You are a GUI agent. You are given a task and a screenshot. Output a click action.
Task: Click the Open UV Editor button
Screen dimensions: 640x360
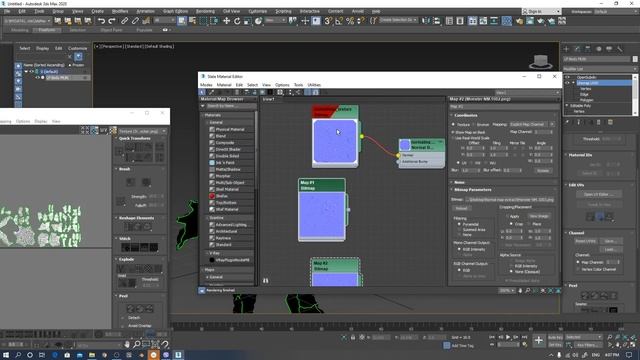pos(599,194)
